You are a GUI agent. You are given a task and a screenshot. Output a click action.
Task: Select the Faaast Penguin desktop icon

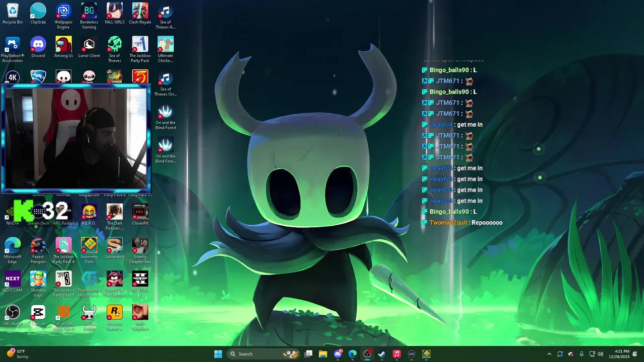tap(38, 250)
